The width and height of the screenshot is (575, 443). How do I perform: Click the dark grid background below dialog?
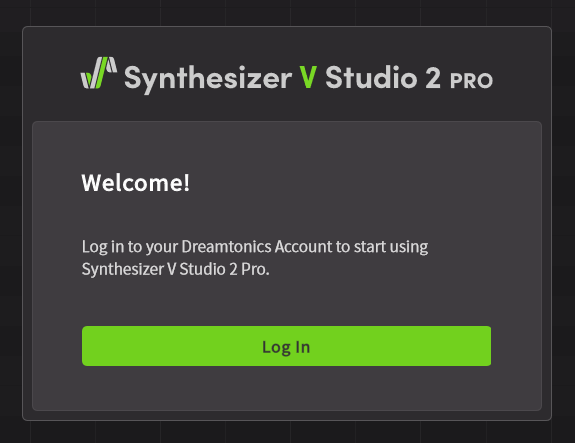pos(286,433)
